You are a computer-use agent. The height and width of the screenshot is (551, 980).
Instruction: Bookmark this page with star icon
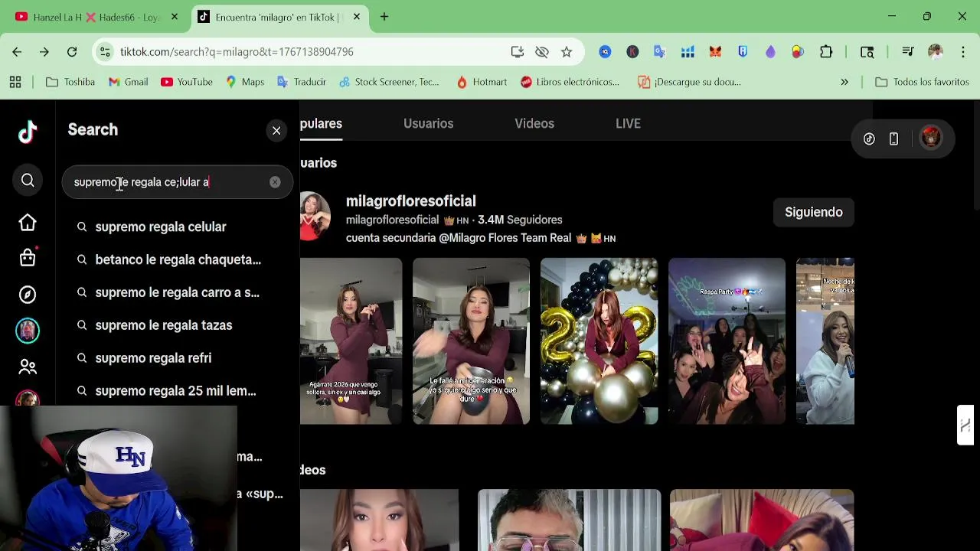point(567,52)
